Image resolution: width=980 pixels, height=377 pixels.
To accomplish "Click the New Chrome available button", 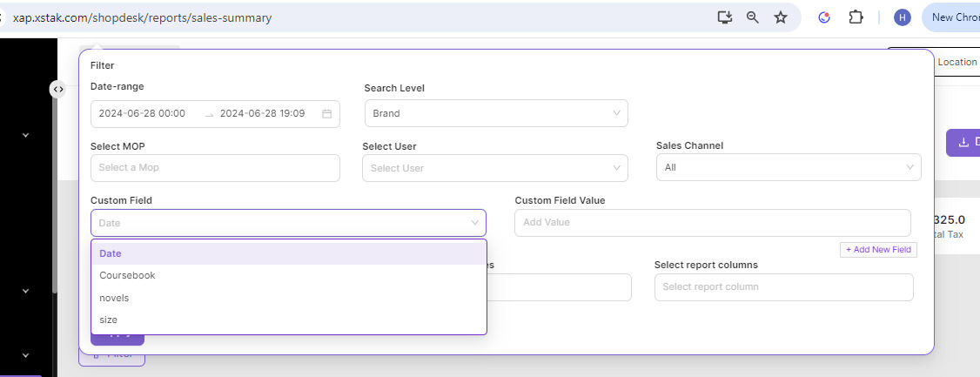I will pos(953,17).
